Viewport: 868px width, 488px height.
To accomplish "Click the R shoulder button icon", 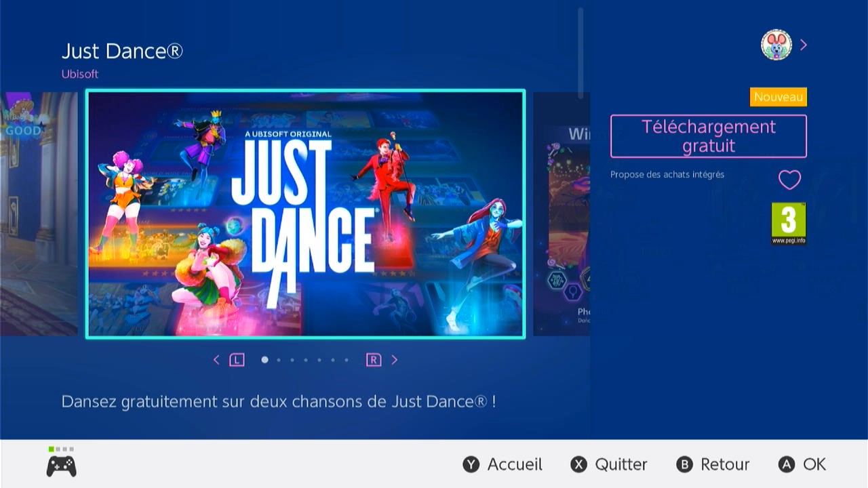I will (374, 360).
